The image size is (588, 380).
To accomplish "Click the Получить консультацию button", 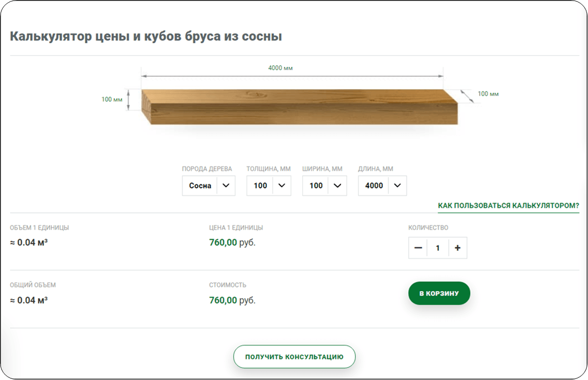I will tap(294, 357).
